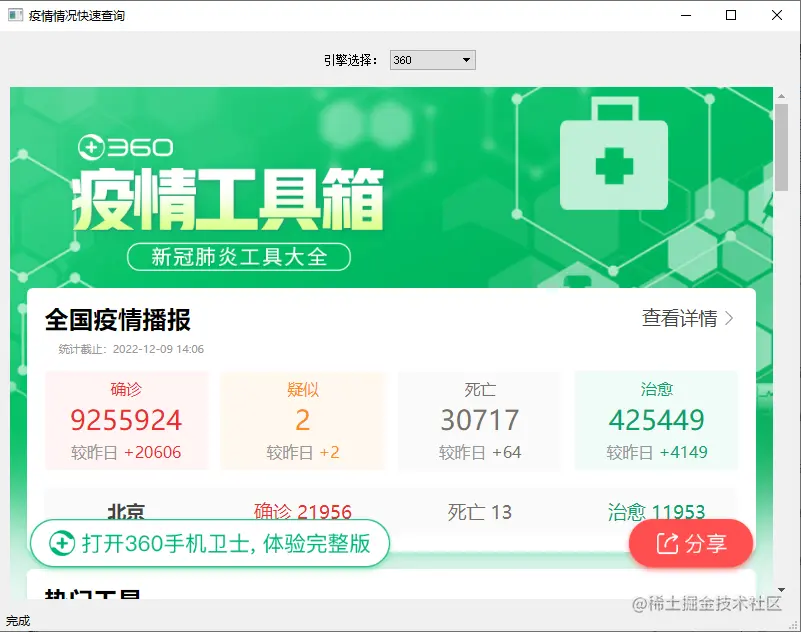Open the 引擎选择 engine dropdown showing 360

(432, 60)
